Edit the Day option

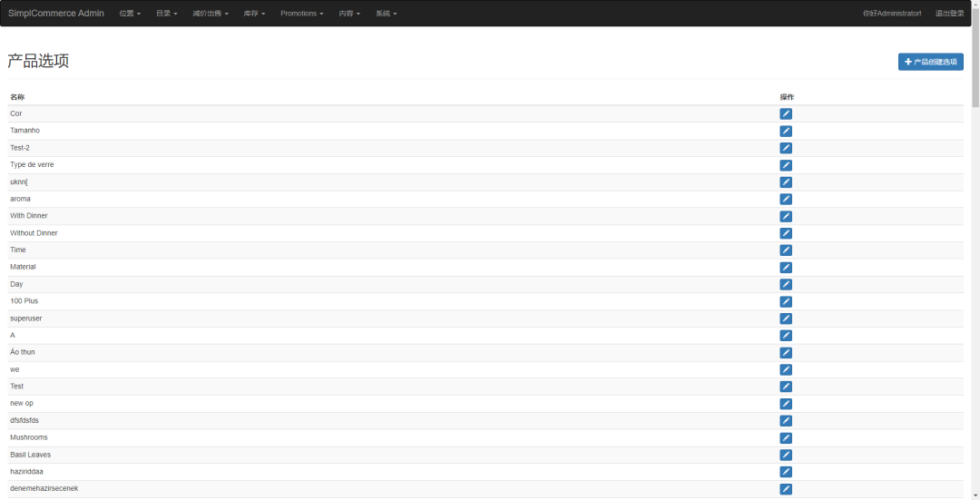[786, 284]
